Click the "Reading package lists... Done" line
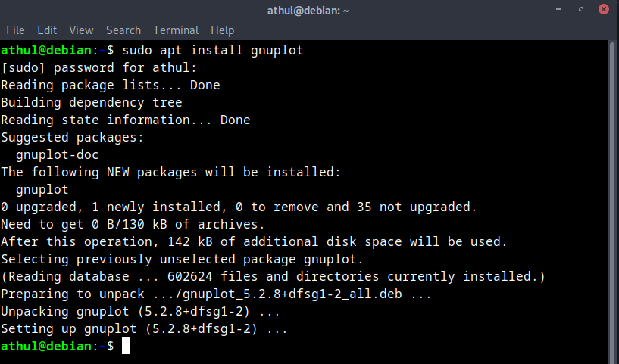The image size is (619, 364). click(111, 86)
